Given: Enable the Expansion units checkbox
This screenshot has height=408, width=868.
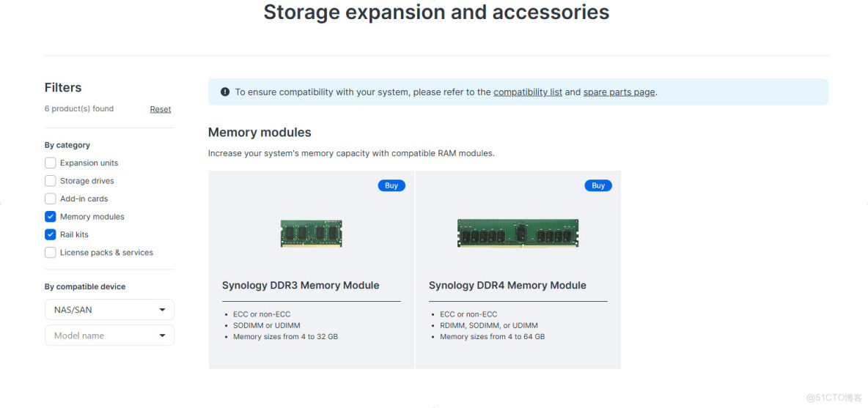Looking at the screenshot, I should coord(51,163).
